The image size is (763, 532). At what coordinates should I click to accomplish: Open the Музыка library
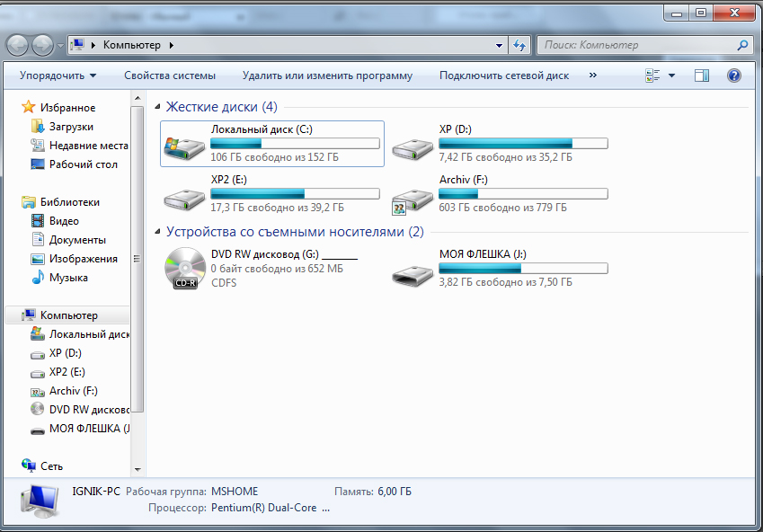coord(59,278)
